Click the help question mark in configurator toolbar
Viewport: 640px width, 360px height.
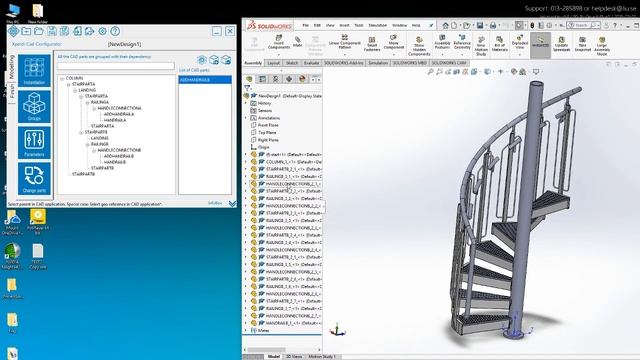coord(115,31)
